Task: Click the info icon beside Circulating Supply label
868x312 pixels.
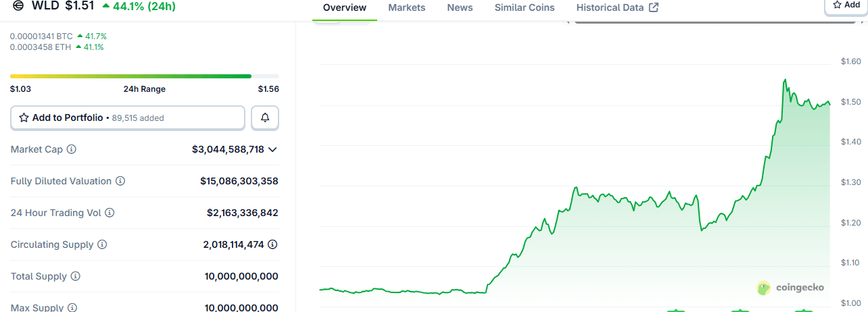Action: (x=102, y=244)
